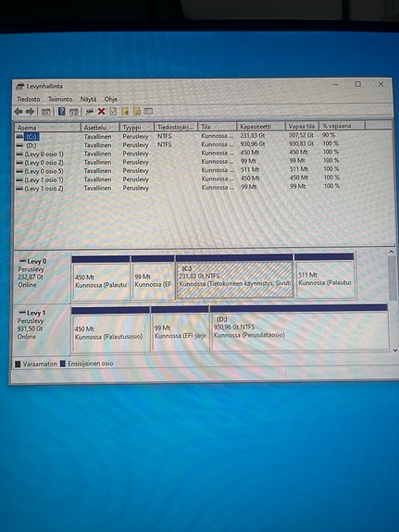
Task: Select the 930,96 Gt (D:) partition block
Action: [300, 331]
